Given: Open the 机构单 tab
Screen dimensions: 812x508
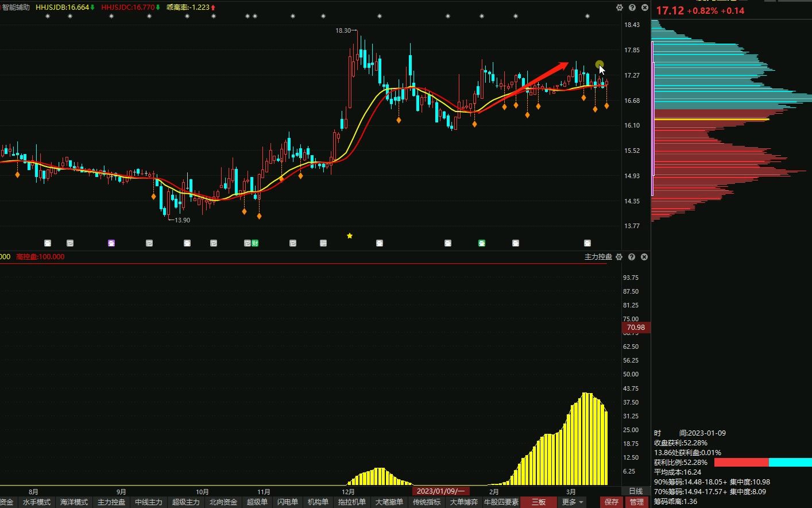Looking at the screenshot, I should coord(318,502).
